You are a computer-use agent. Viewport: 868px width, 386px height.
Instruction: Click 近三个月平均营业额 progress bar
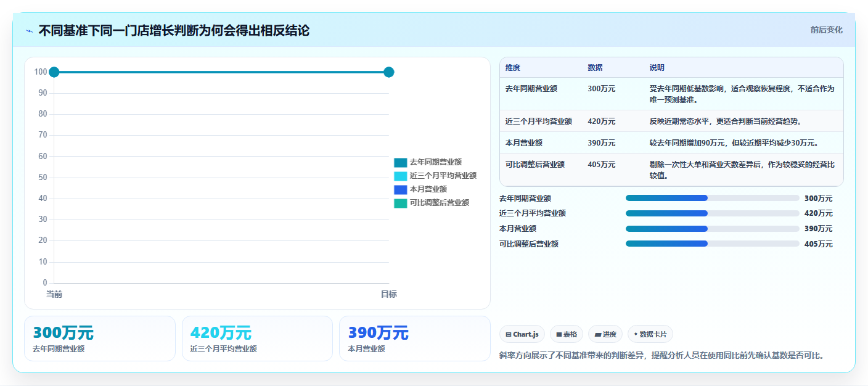point(712,213)
